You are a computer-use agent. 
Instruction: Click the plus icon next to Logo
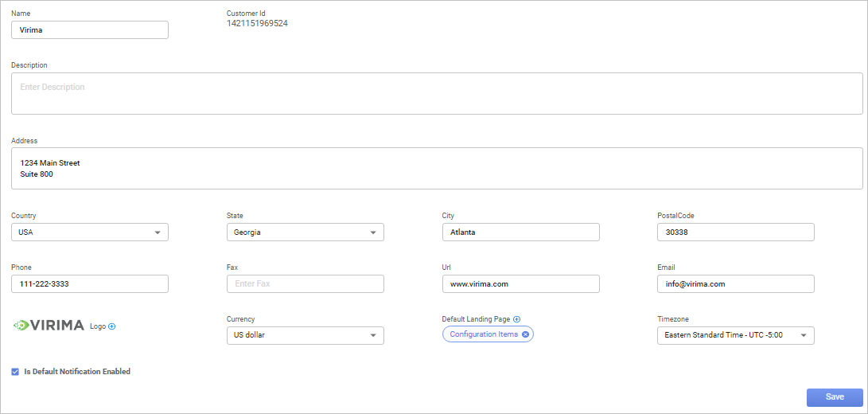tap(111, 326)
